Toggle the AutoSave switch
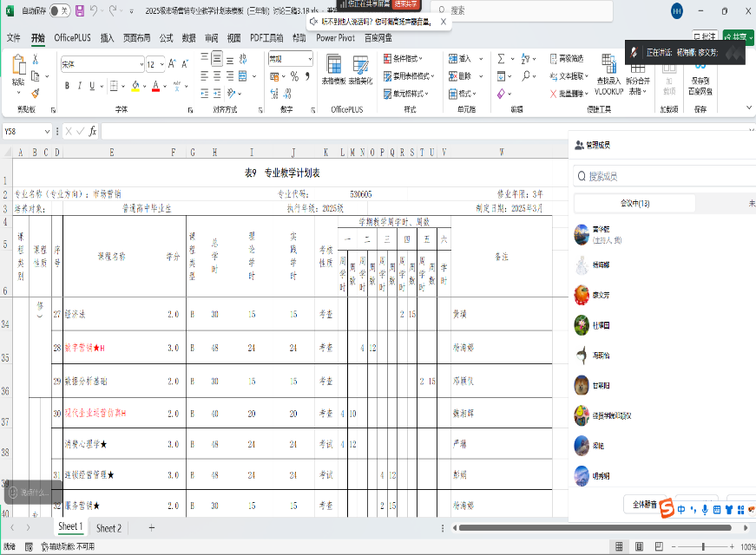This screenshot has height=555, width=756. 59,11
